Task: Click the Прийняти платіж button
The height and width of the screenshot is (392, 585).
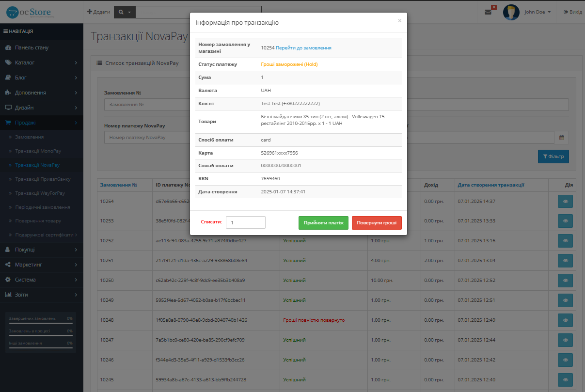Action: (323, 223)
